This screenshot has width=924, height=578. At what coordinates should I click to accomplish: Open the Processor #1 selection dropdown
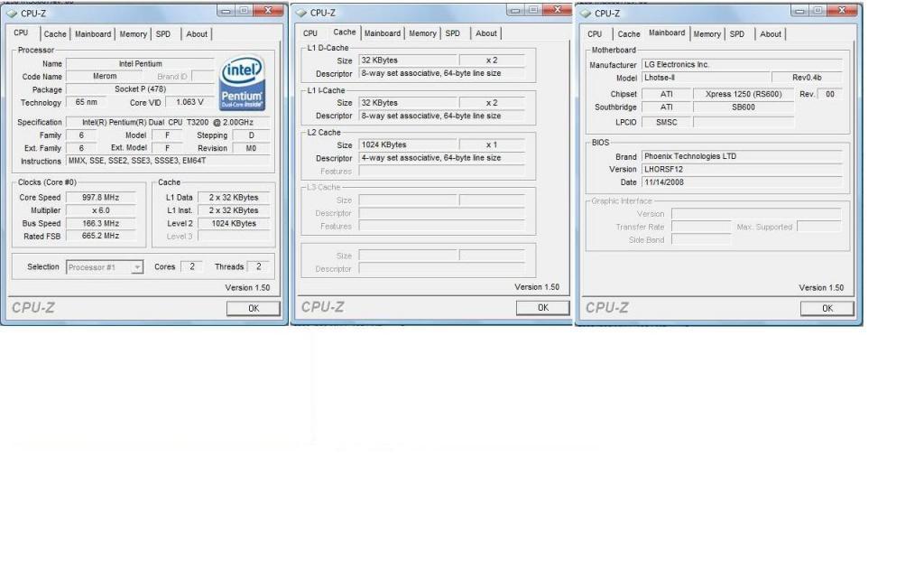click(x=105, y=267)
